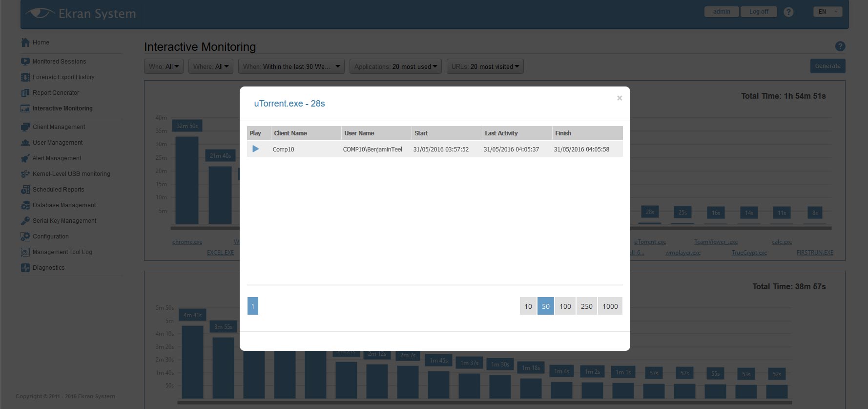Click the TeamViewer_.exe chart link

point(716,242)
